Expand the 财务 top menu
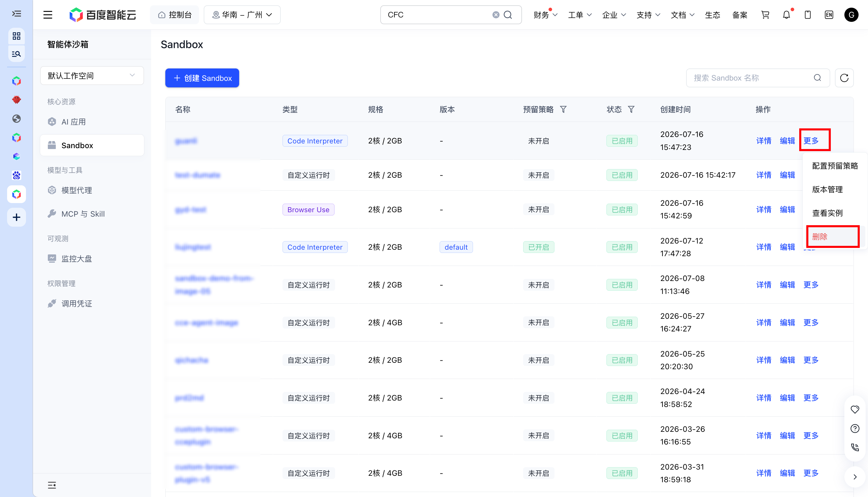The image size is (868, 497). 545,15
